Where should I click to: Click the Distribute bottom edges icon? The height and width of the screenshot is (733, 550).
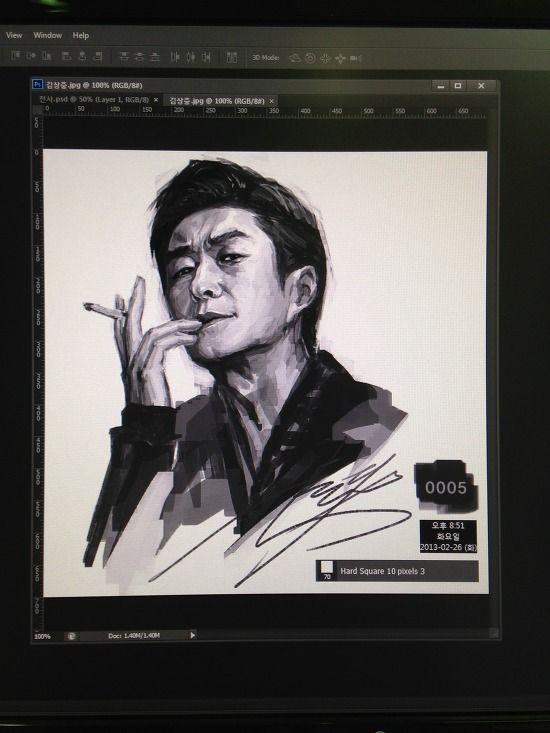[x=155, y=57]
